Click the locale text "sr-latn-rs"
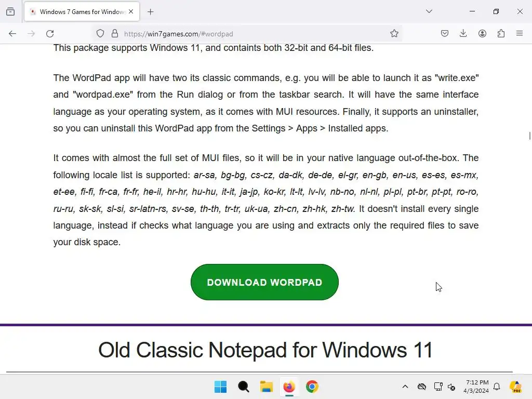 click(148, 209)
